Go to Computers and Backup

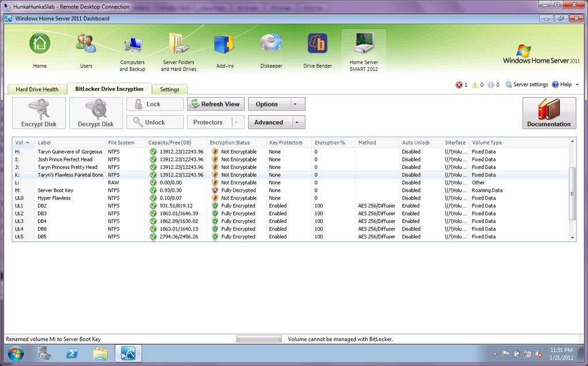133,52
